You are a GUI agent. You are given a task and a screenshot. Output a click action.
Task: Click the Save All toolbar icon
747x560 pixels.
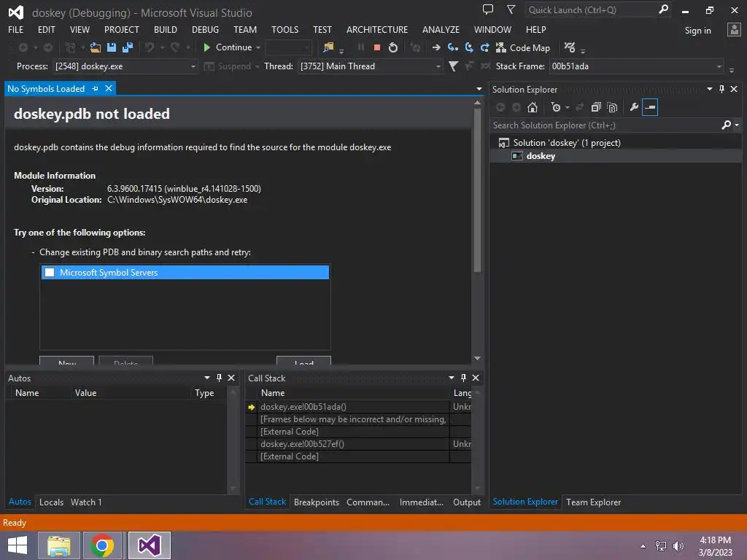(128, 47)
